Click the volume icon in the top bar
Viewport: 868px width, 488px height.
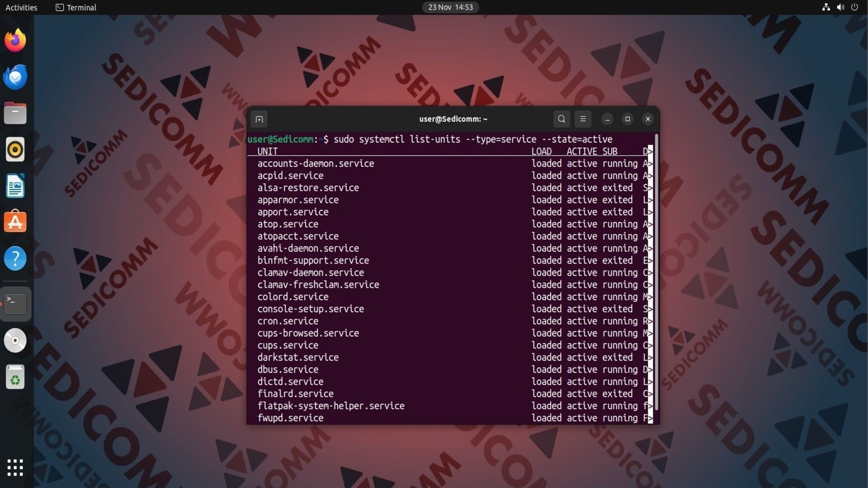tap(840, 7)
